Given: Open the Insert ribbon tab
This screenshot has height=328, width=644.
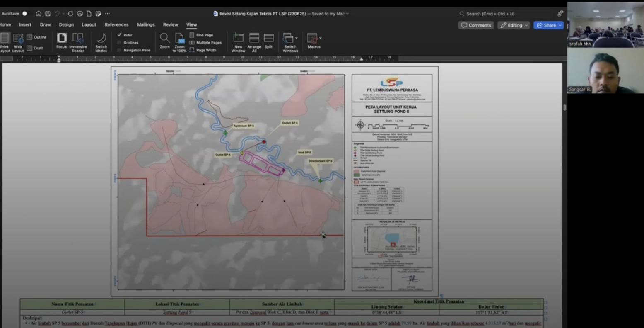Looking at the screenshot, I should (25, 25).
